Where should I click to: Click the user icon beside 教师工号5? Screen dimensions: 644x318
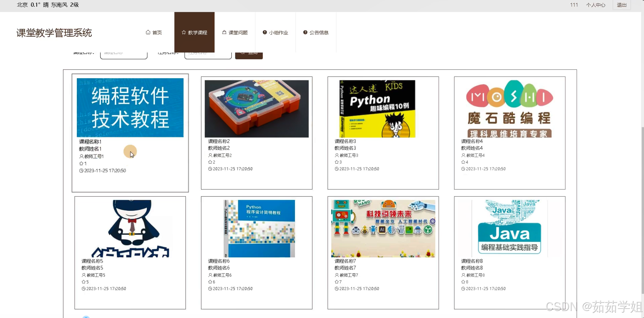(x=84, y=275)
